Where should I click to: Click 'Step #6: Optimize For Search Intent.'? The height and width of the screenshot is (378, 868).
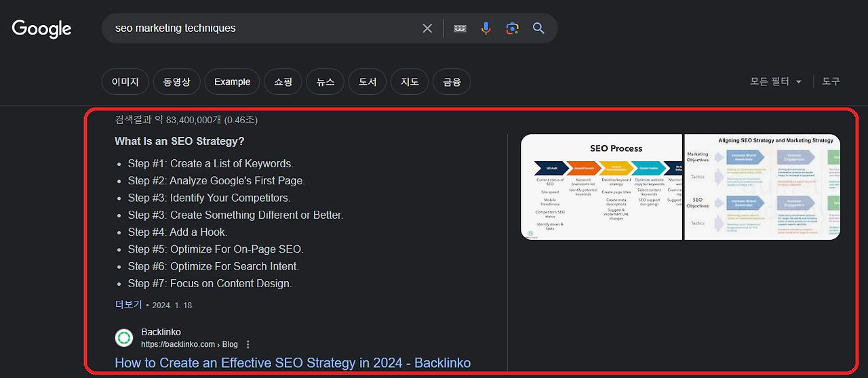(x=214, y=266)
